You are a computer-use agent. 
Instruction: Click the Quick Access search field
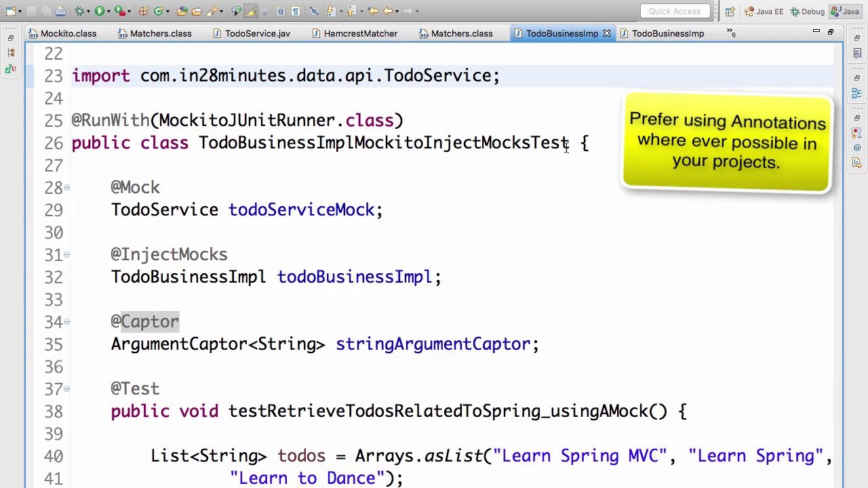675,11
